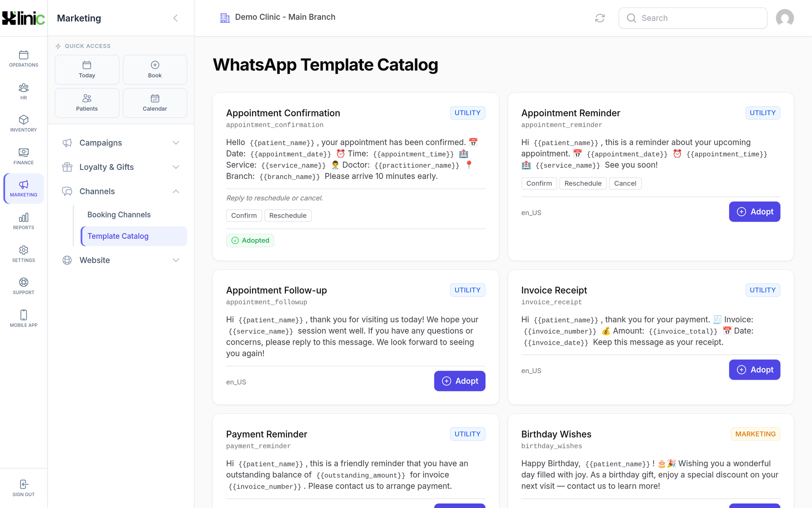Adopt the Appointment Follow-up template
The height and width of the screenshot is (508, 812).
pyautogui.click(x=460, y=381)
